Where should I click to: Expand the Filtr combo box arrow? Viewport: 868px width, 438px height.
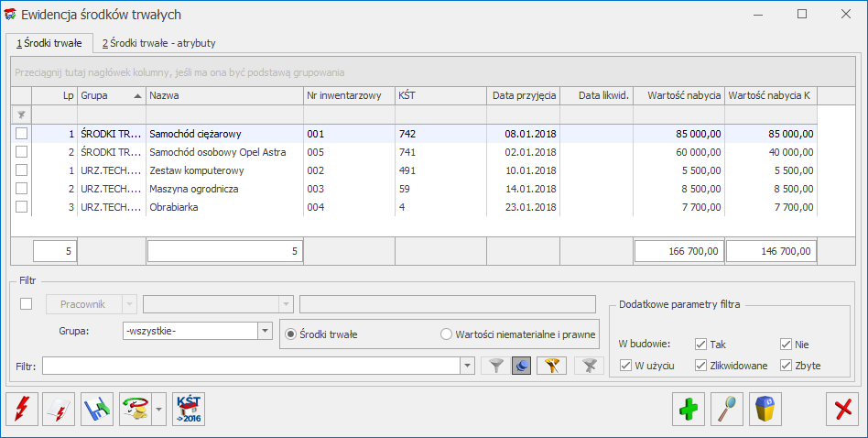(x=468, y=366)
